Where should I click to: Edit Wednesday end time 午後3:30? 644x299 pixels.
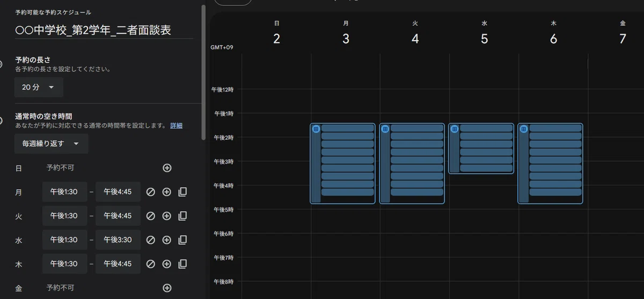point(118,240)
